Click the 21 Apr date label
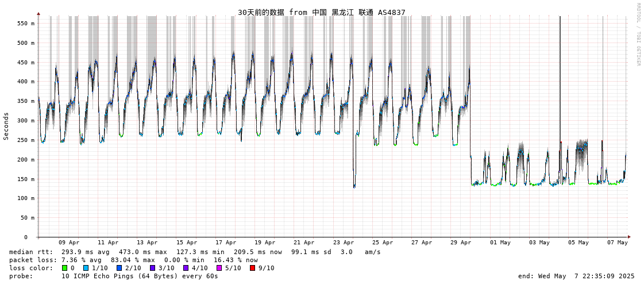This screenshot has height=284, width=644. (x=304, y=243)
